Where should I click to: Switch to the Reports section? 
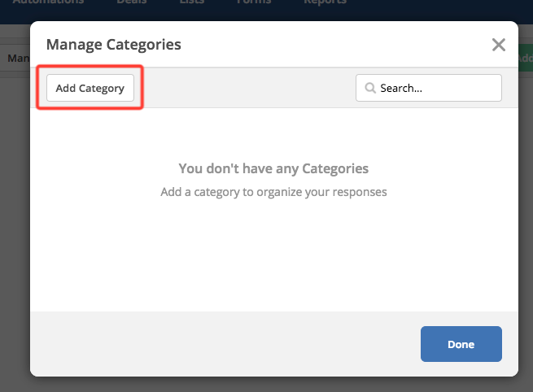point(325,2)
